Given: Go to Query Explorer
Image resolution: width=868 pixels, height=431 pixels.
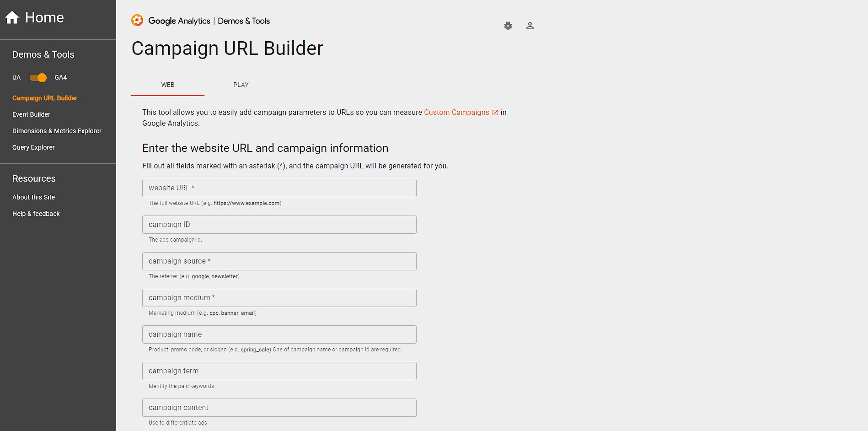Looking at the screenshot, I should (x=33, y=147).
